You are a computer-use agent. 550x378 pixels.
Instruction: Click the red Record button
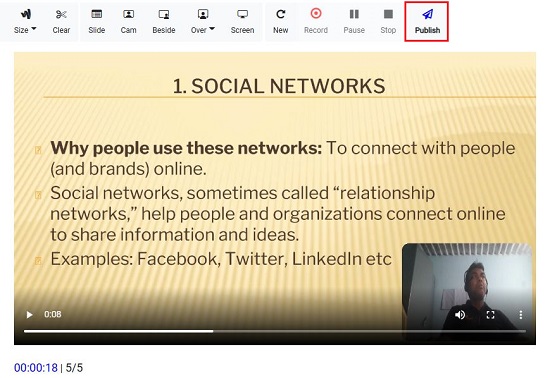click(x=316, y=21)
